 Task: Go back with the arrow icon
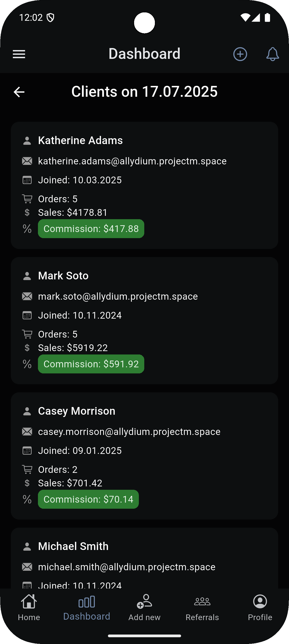coord(19,92)
